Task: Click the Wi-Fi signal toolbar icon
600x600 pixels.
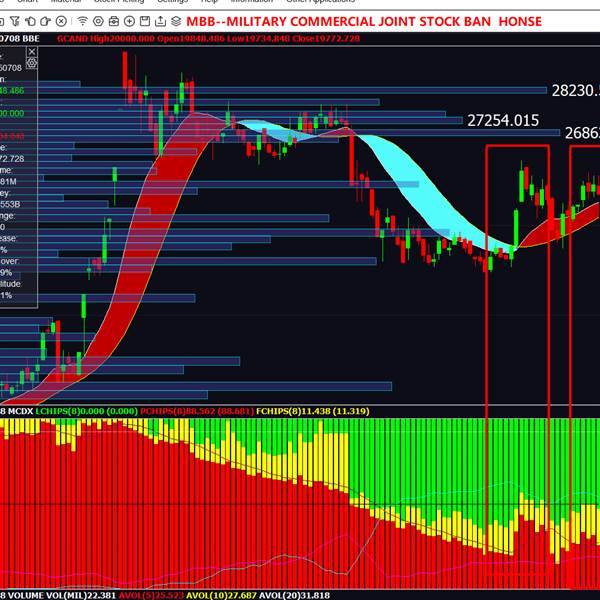Action: pyautogui.click(x=82, y=21)
